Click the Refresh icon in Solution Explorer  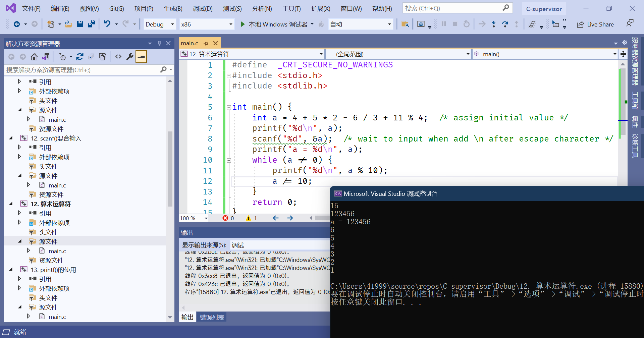click(80, 57)
